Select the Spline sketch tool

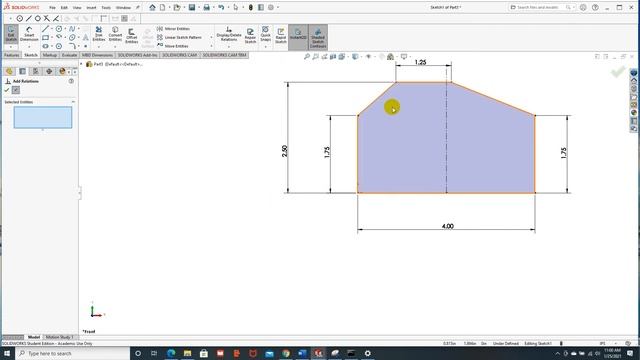tap(72, 29)
